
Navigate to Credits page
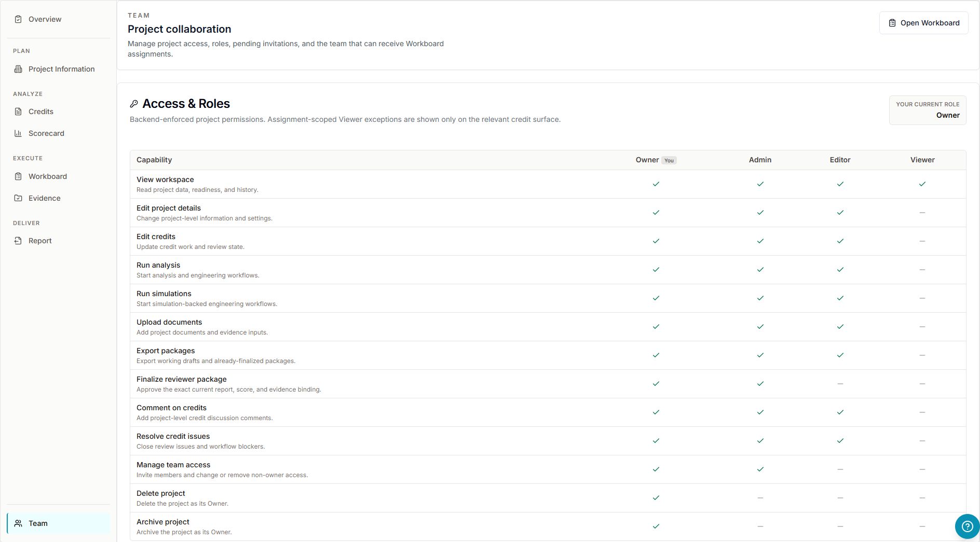pyautogui.click(x=59, y=112)
